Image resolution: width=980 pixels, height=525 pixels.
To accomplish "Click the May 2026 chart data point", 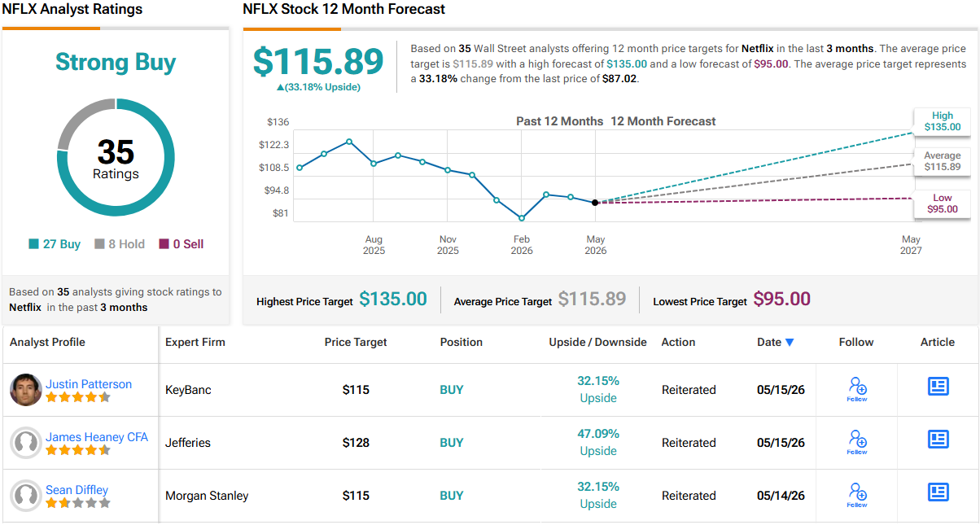I will [595, 202].
